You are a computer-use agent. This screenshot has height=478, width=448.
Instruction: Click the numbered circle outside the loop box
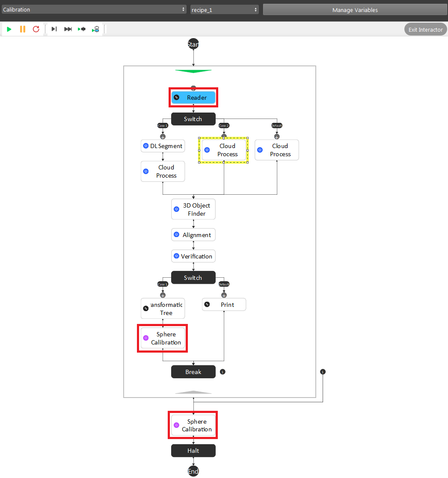[323, 372]
